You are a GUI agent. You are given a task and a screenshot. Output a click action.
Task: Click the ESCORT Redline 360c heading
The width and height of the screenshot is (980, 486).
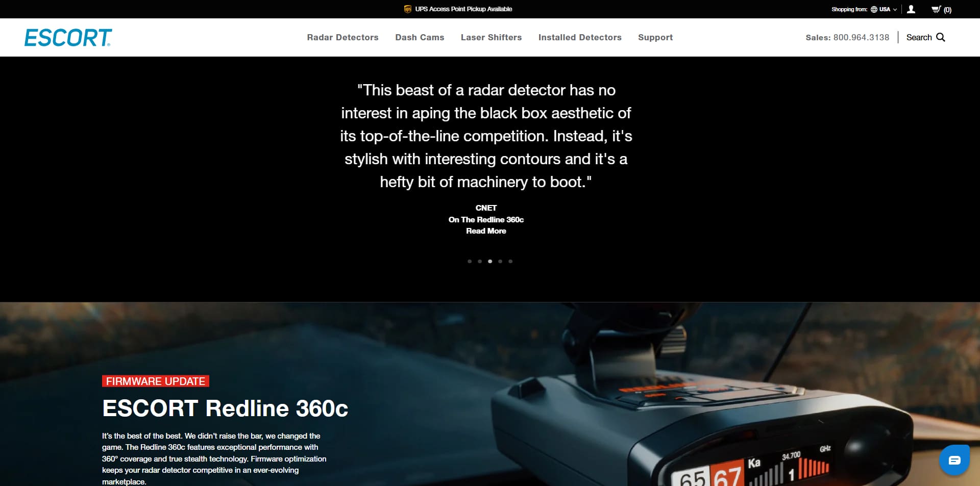pos(225,408)
